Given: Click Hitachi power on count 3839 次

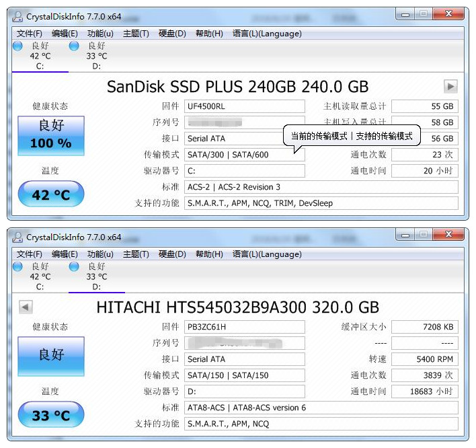Looking at the screenshot, I should tap(425, 375).
